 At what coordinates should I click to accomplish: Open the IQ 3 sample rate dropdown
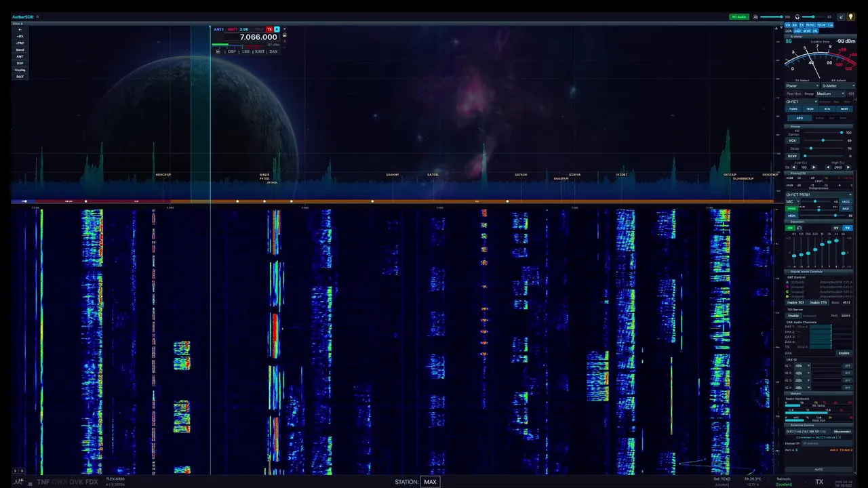tap(802, 380)
